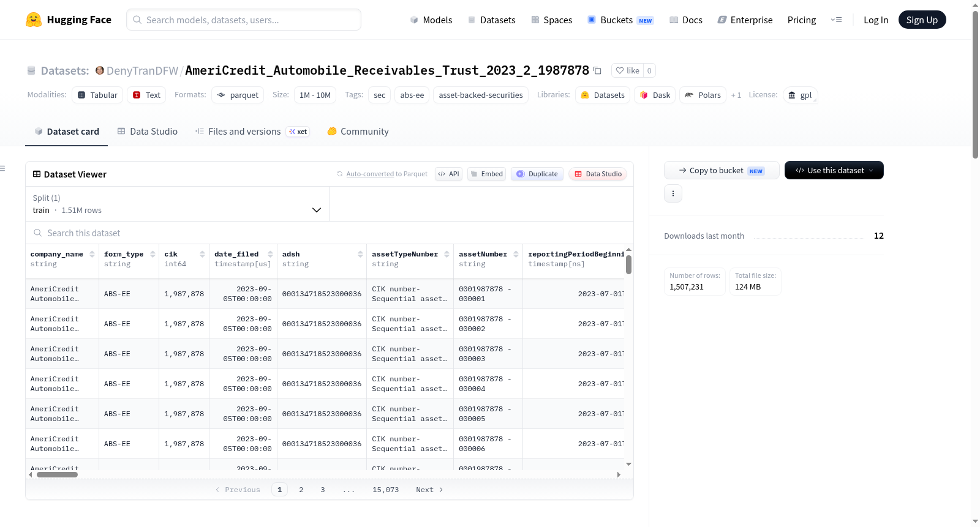Click the DenyTranDFW avatar icon

pyautogui.click(x=100, y=70)
